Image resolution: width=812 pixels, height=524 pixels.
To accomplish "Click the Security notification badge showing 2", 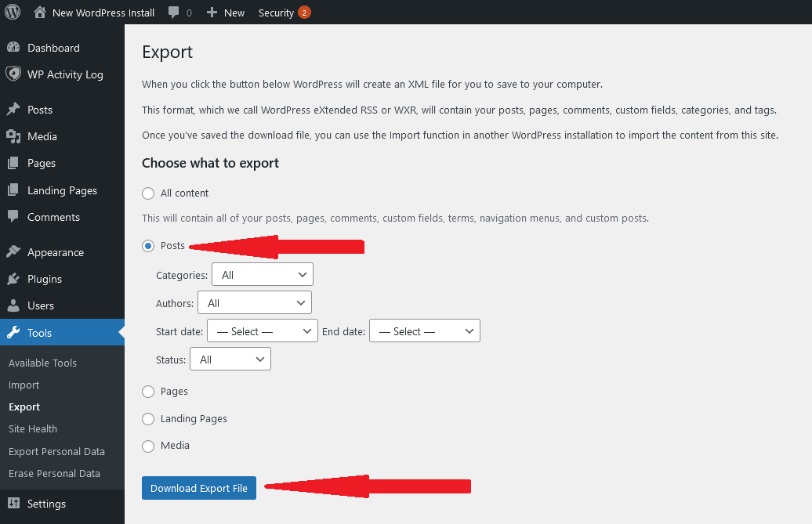I will coord(304,13).
